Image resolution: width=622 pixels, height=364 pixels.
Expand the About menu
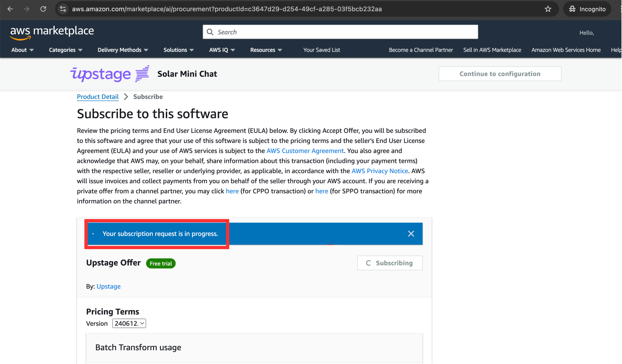click(x=22, y=50)
